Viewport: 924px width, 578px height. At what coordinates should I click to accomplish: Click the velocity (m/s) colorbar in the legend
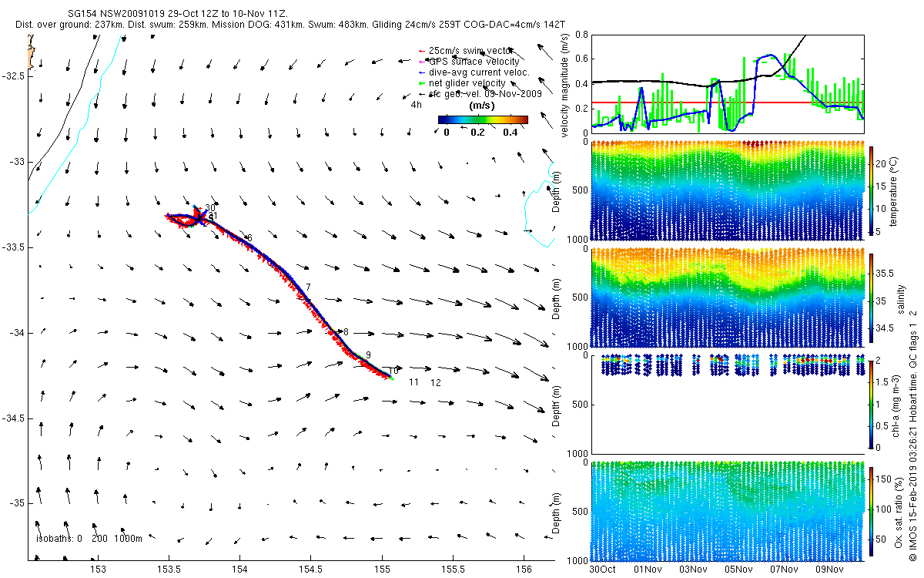tap(483, 119)
